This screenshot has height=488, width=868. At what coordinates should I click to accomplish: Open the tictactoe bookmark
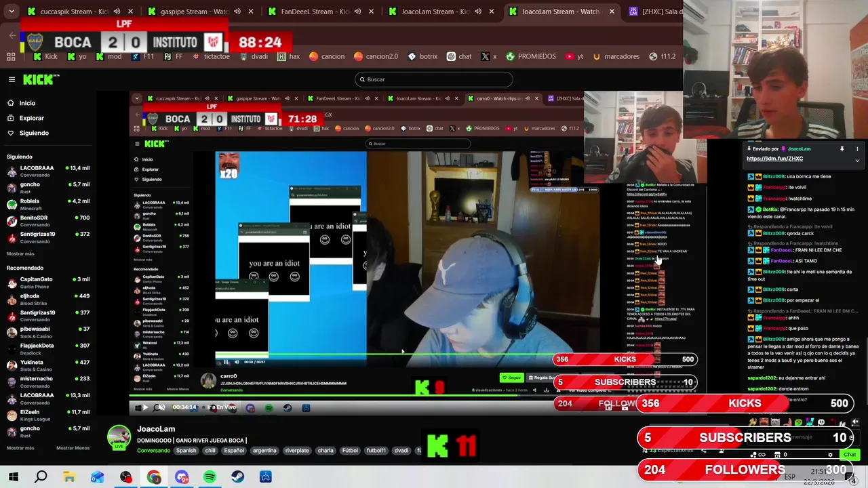[211, 56]
